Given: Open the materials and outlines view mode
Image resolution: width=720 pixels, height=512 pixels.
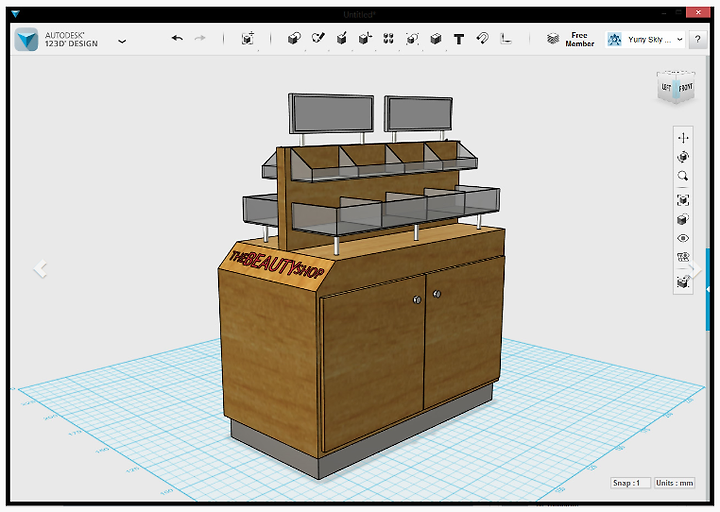Looking at the screenshot, I should (683, 219).
